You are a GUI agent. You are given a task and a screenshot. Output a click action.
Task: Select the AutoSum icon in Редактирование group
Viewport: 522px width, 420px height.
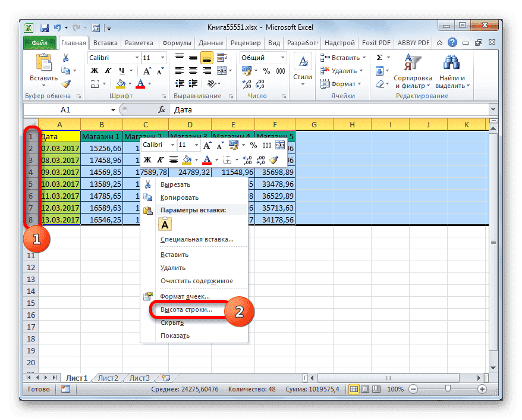coord(379,58)
